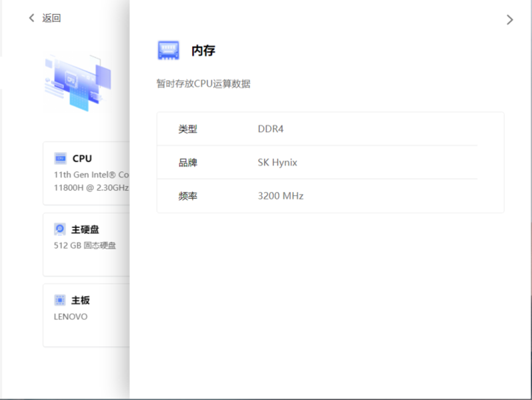
Task: Select the 3200 MHz frequency value
Action: click(281, 196)
